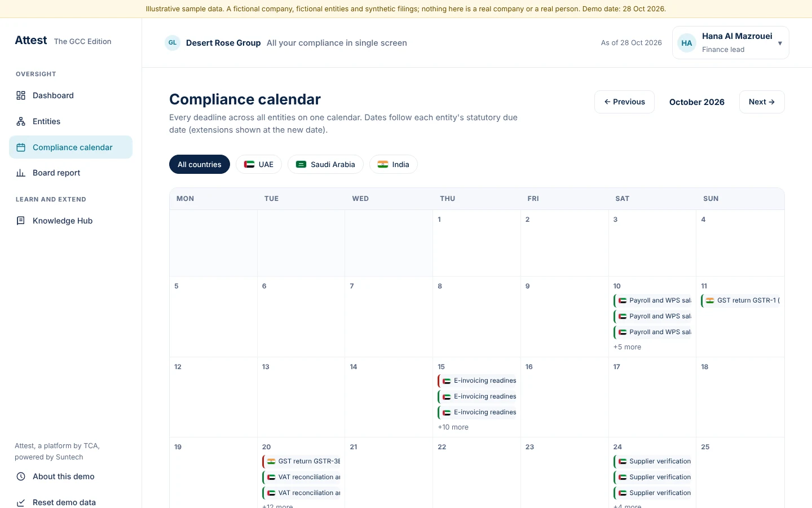Click the Reset demo data icon
The height and width of the screenshot is (508, 812).
(x=21, y=502)
